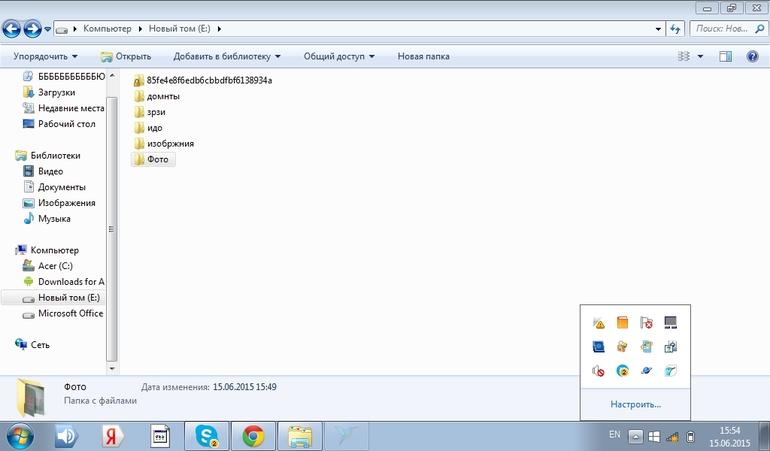Expand the Добавить в библиотеку dropdown

click(226, 57)
